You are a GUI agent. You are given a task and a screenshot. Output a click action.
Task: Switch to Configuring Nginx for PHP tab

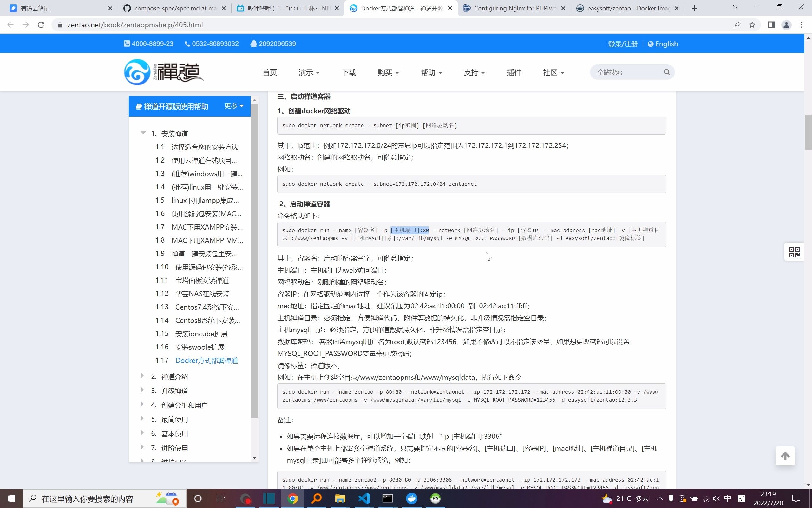coord(515,8)
